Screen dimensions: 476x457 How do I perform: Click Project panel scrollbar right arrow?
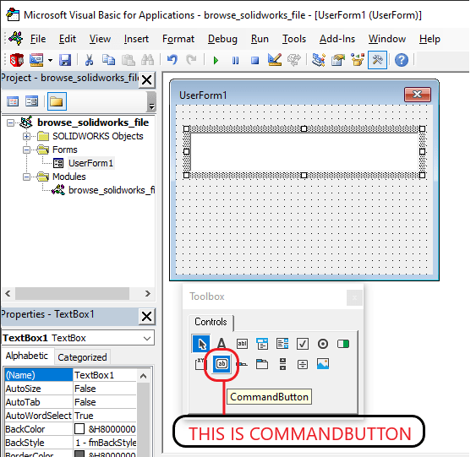[x=148, y=294]
